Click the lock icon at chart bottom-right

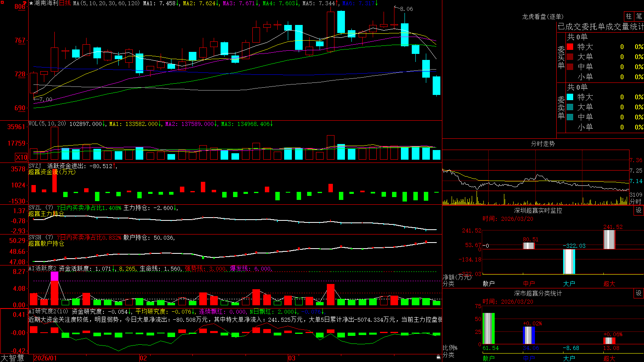click(x=439, y=357)
